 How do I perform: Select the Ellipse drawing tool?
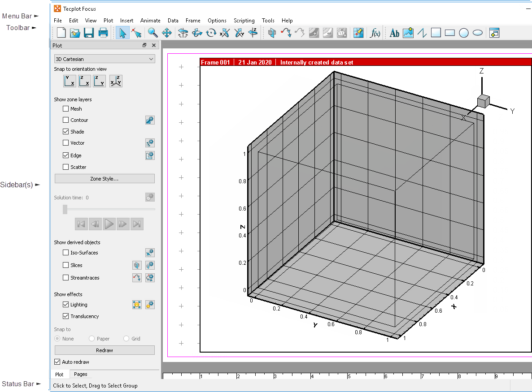pos(478,33)
